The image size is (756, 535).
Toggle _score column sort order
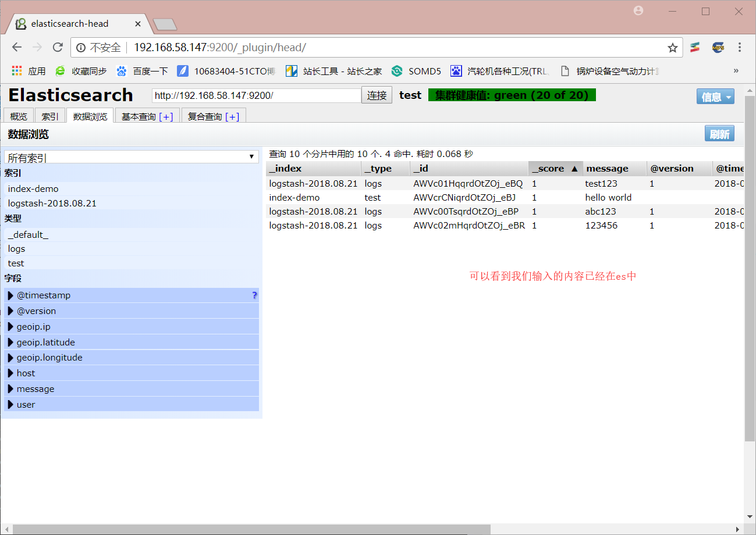pos(556,169)
